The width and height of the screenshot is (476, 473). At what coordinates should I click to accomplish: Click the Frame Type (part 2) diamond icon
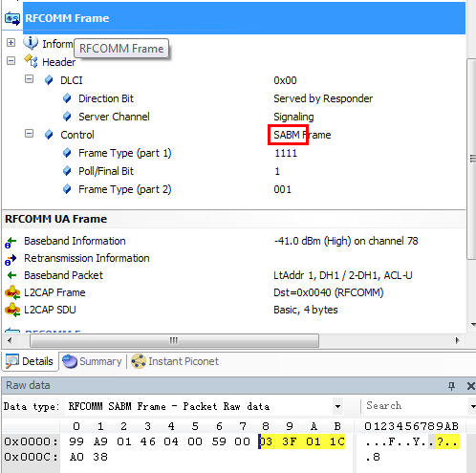point(67,189)
